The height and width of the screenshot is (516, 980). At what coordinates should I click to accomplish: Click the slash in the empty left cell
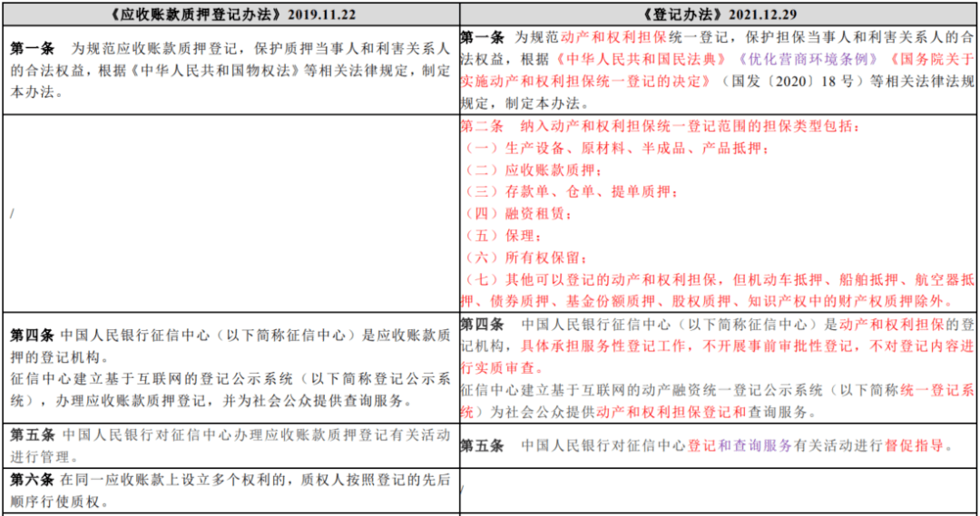coord(11,214)
